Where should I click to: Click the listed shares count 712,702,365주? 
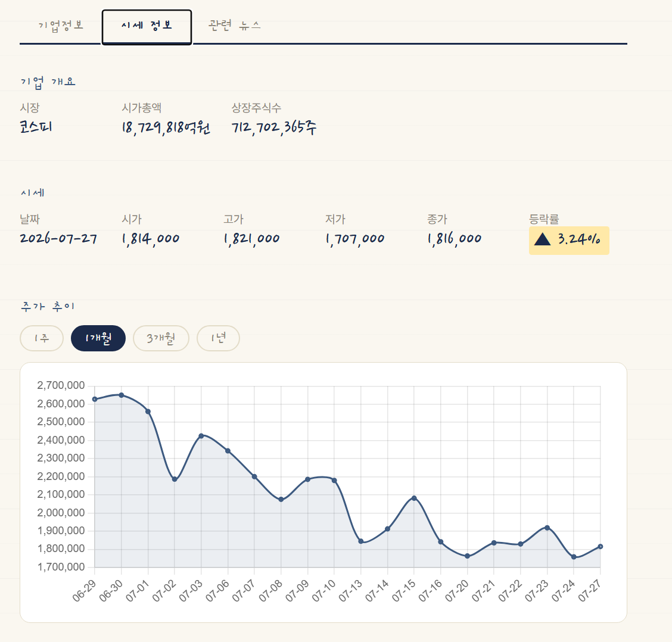coord(274,127)
